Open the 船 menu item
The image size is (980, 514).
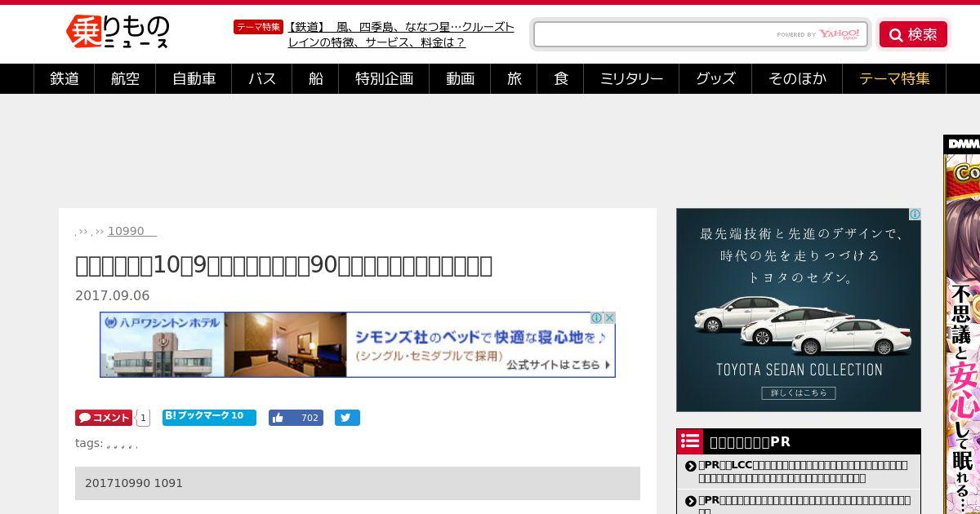[x=315, y=79]
